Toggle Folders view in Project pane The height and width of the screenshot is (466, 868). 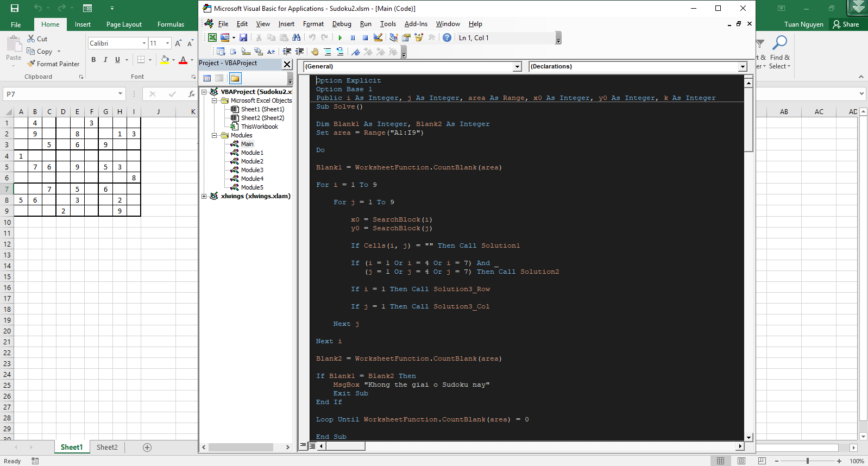(x=235, y=78)
